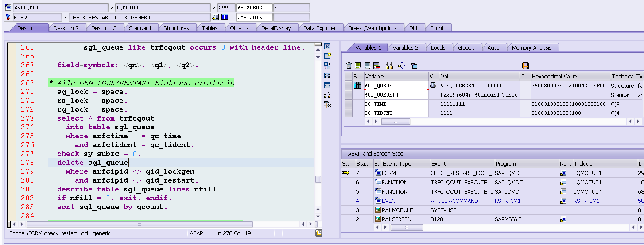Open the DetailDisplay tab

(276, 28)
